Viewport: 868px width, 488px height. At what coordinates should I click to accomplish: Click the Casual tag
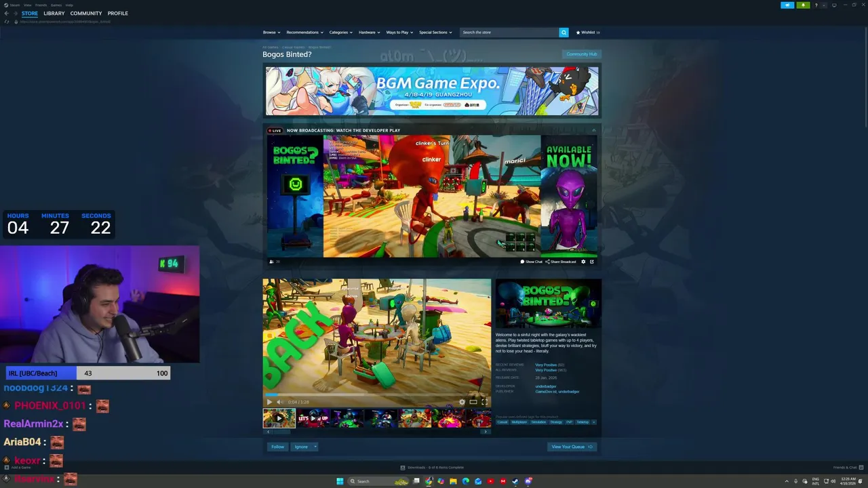(502, 422)
